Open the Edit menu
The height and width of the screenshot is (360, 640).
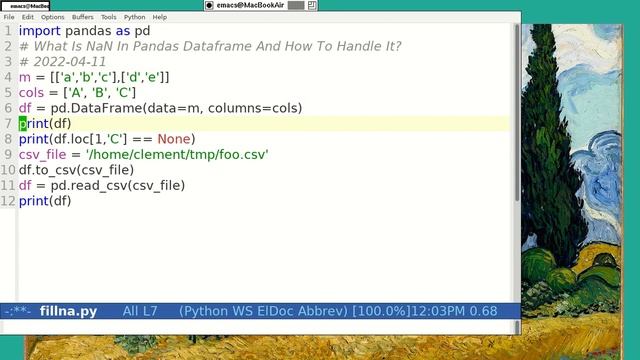[28, 17]
